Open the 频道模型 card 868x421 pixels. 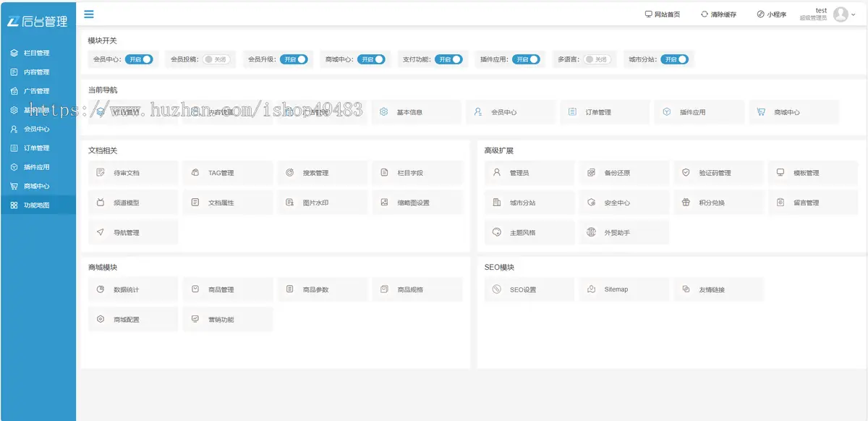133,203
